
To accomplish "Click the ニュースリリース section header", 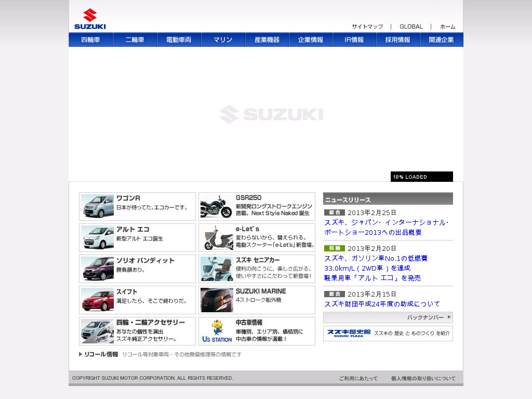I will [388, 199].
